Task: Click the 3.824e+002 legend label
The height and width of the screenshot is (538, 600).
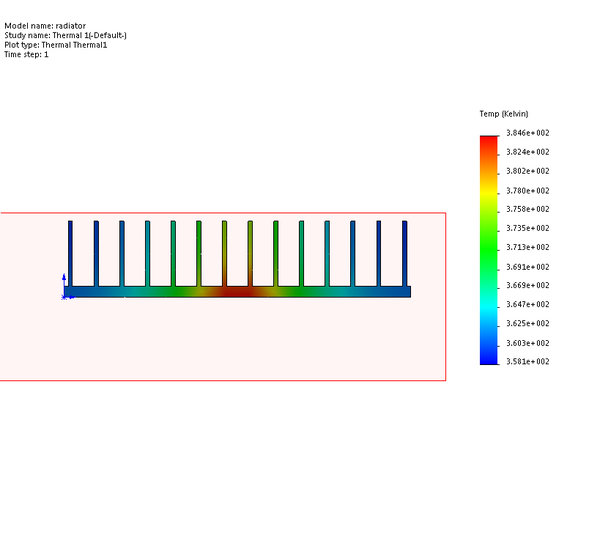Action: pos(528,152)
